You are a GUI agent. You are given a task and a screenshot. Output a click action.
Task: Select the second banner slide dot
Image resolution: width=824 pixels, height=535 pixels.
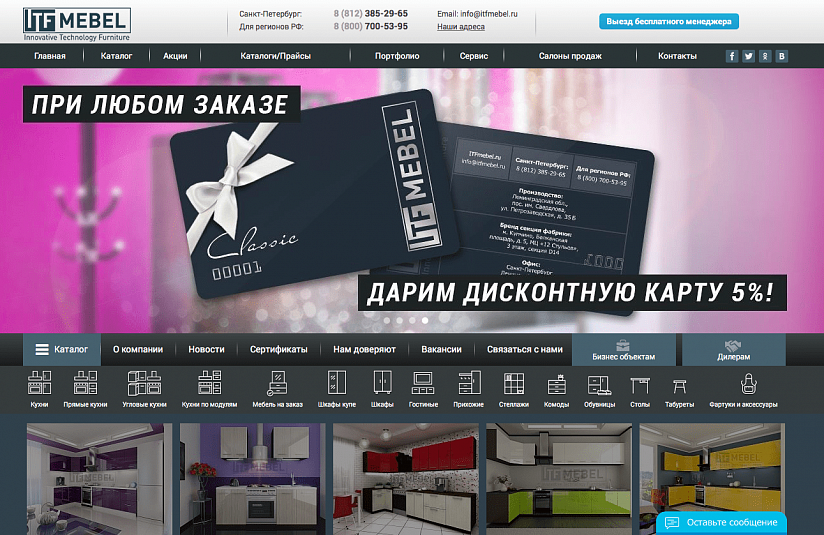399,320
